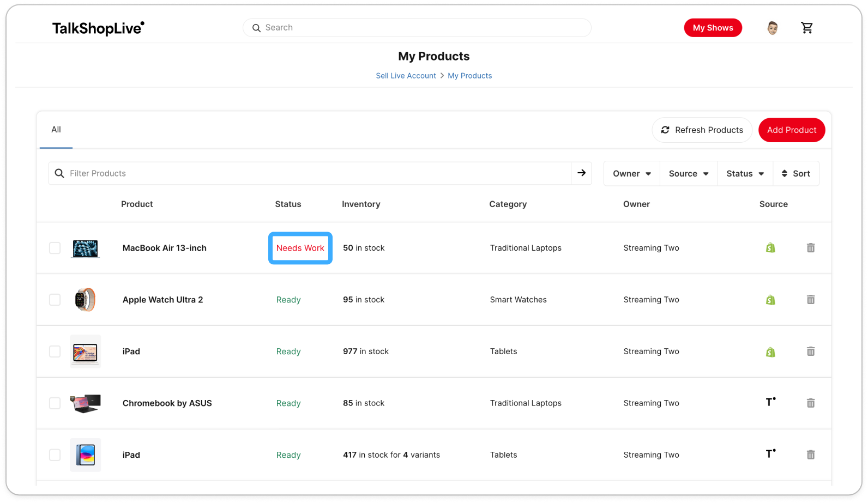The height and width of the screenshot is (503, 868).
Task: Open the shopping cart icon
Action: coord(807,28)
